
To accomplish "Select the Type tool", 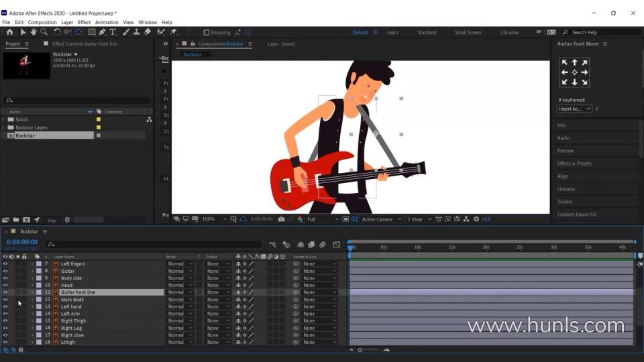I will (x=113, y=32).
